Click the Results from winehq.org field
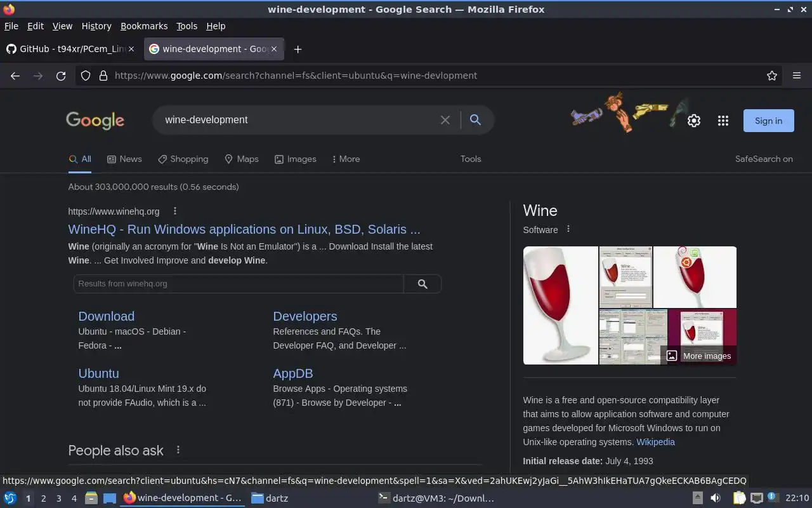Screen dimensions: 812x508 tap(239, 284)
